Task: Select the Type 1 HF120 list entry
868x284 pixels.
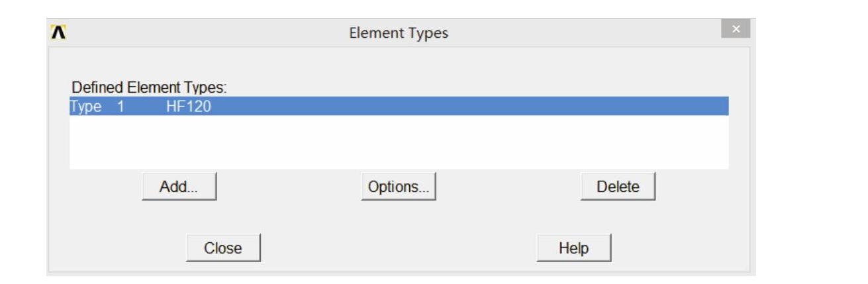Action: click(399, 107)
